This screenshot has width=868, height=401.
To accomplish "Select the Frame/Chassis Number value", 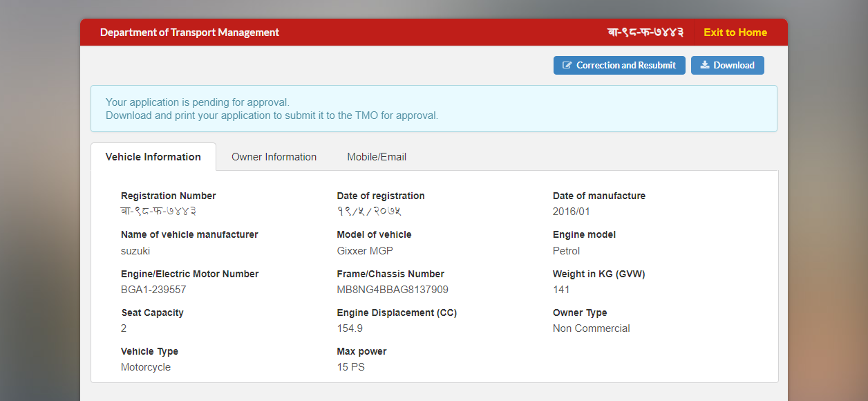I will coord(391,289).
